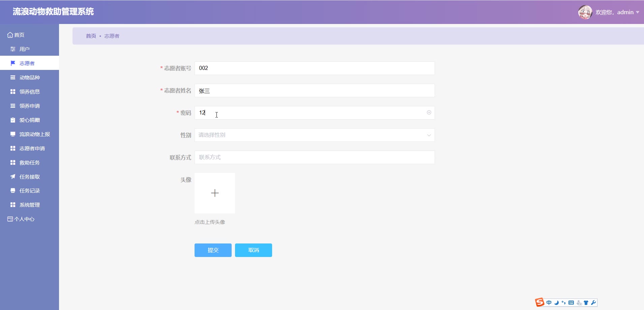Viewport: 644px width, 310px height.
Task: Open the 性别 gender dropdown
Action: [x=314, y=135]
